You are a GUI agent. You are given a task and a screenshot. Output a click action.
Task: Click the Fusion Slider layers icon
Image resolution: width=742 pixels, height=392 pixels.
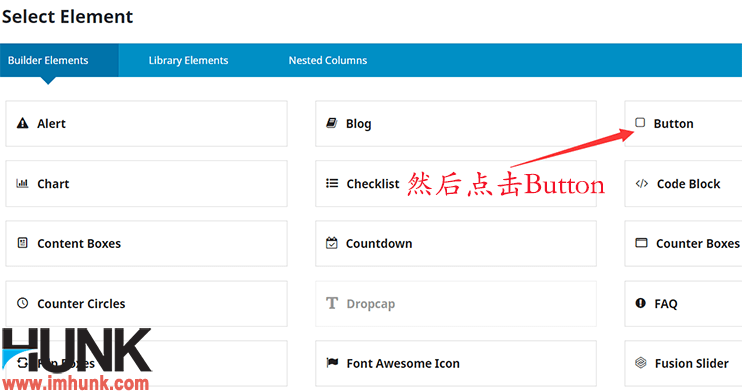tap(640, 363)
